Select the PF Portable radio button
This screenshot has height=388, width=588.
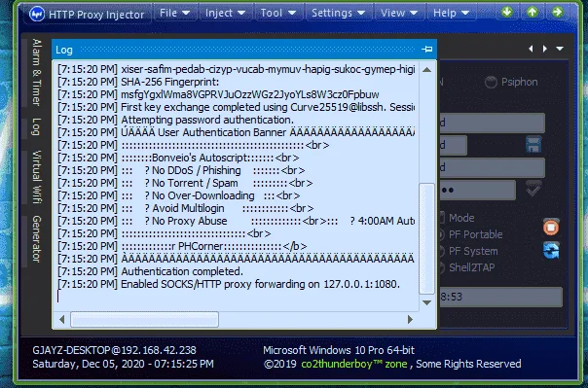[x=441, y=234]
